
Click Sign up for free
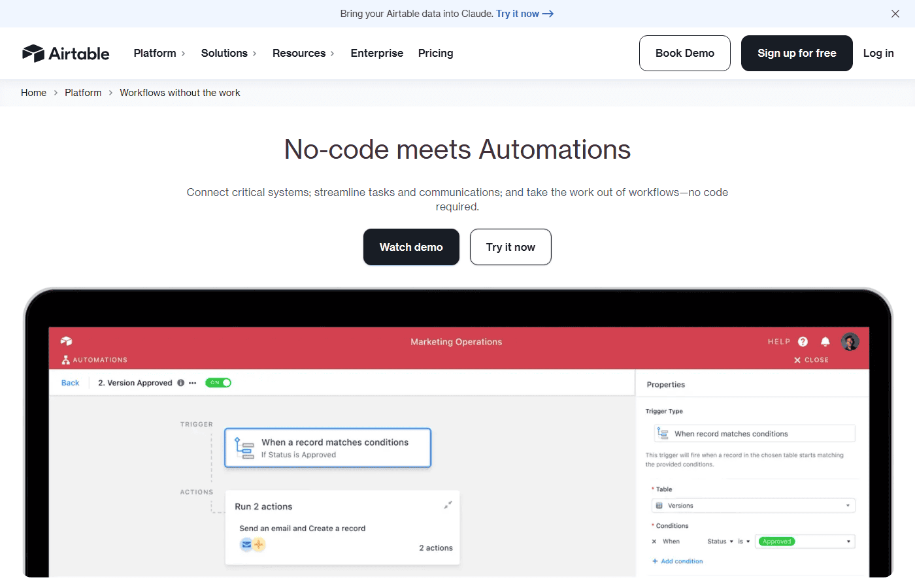[797, 53]
